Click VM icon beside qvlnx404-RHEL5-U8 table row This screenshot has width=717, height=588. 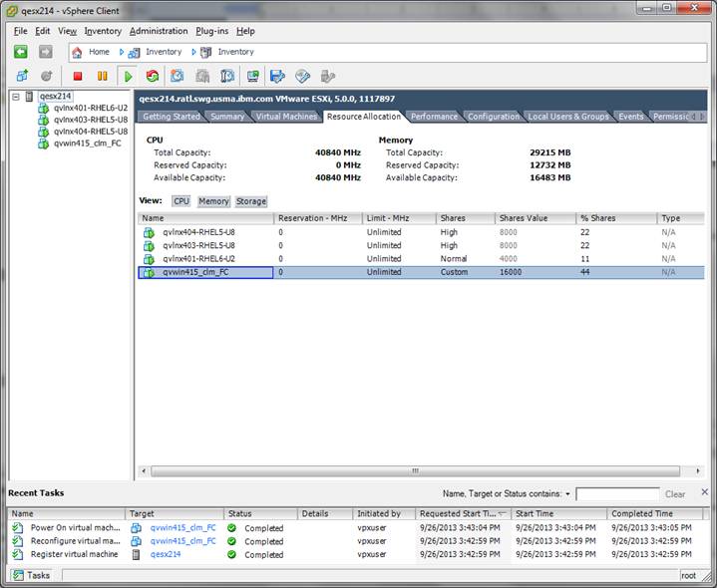pyautogui.click(x=149, y=232)
